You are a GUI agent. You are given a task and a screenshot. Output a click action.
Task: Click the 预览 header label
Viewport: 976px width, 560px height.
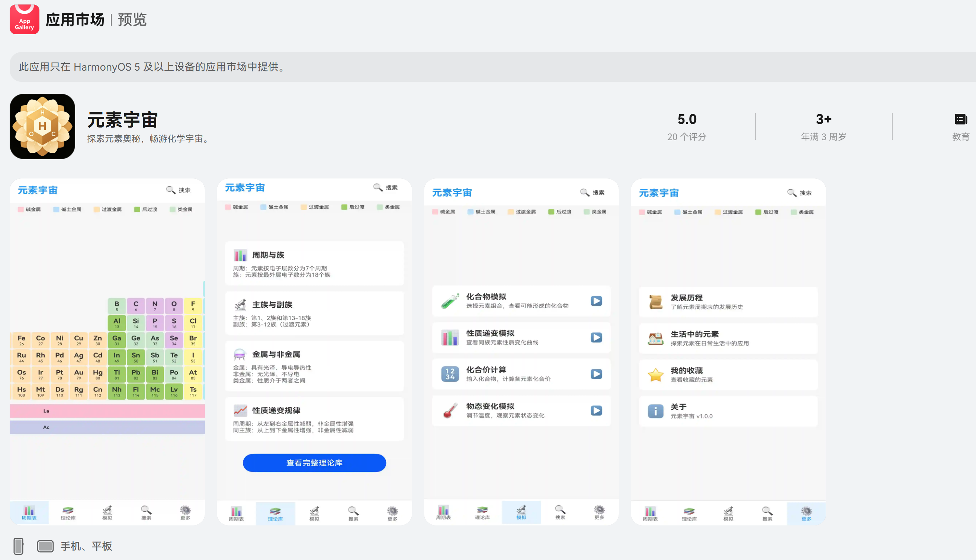pos(132,20)
